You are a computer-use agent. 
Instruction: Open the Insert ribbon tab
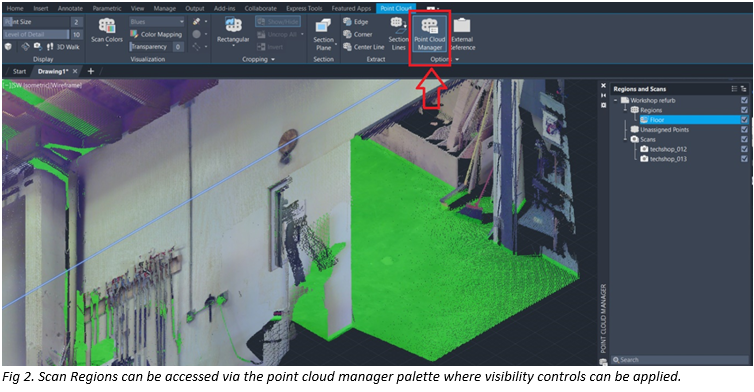[41, 8]
